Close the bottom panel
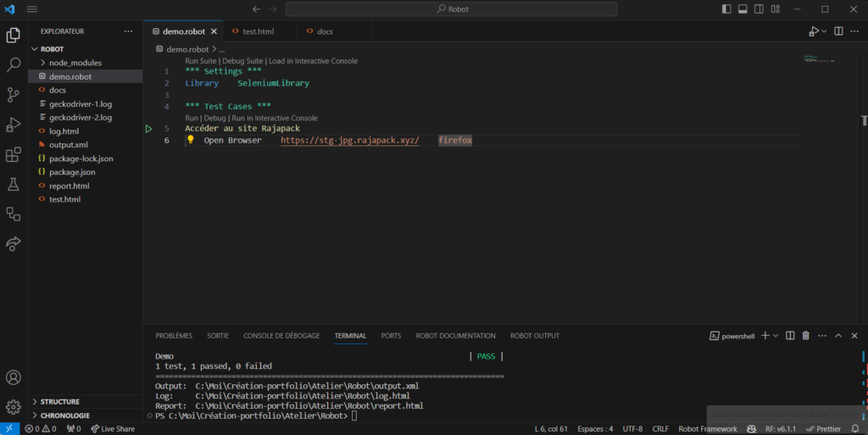The width and height of the screenshot is (868, 435). pos(854,336)
